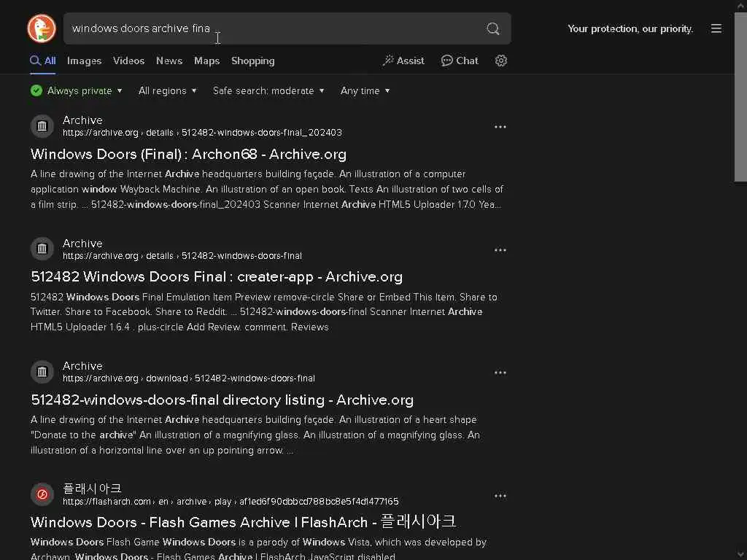Image resolution: width=747 pixels, height=560 pixels.
Task: Click 'Your protection, our priority.' text
Action: coord(630,28)
